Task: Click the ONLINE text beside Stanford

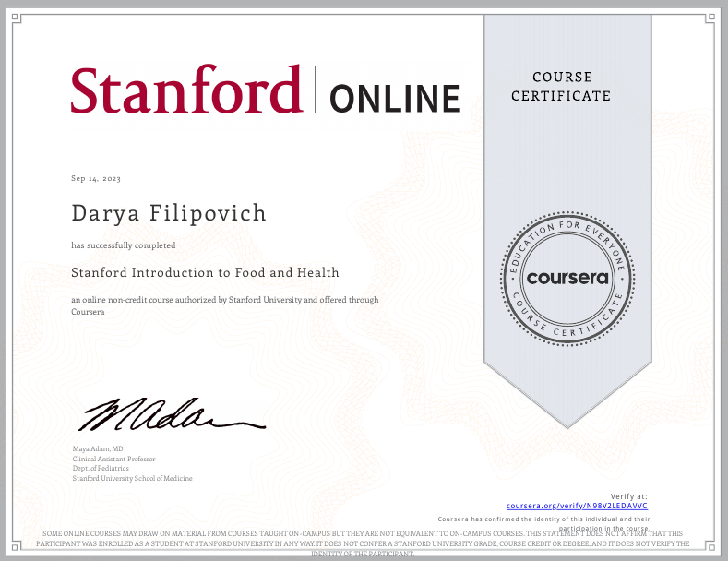Action: [x=394, y=98]
